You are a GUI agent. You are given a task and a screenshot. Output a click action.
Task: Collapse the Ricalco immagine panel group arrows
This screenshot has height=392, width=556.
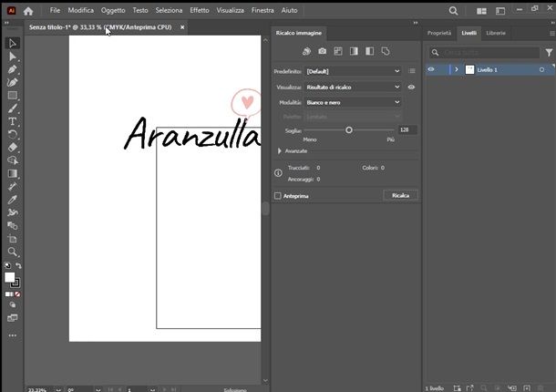click(x=416, y=23)
